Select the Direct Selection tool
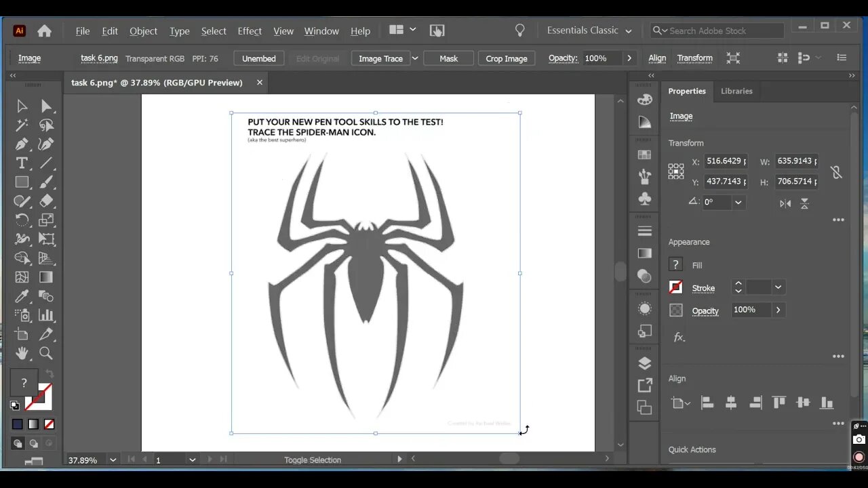The width and height of the screenshot is (868, 488). (x=46, y=106)
